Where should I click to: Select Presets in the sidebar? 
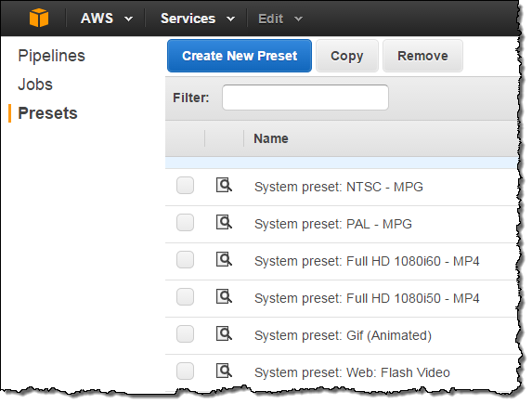[47, 113]
